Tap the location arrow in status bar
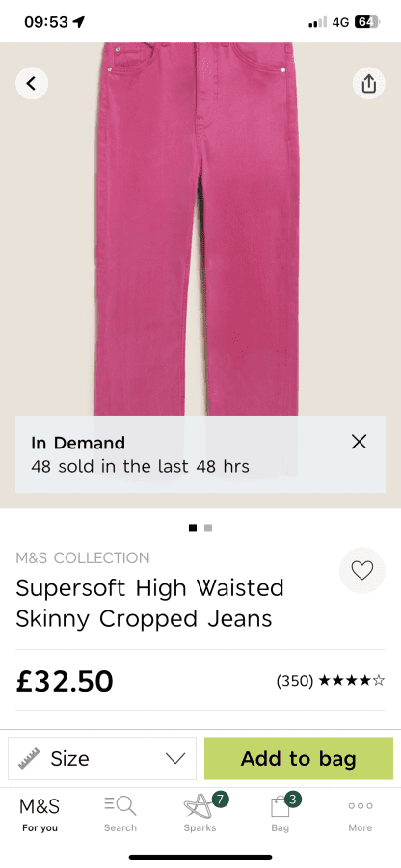The image size is (401, 868). [80, 21]
